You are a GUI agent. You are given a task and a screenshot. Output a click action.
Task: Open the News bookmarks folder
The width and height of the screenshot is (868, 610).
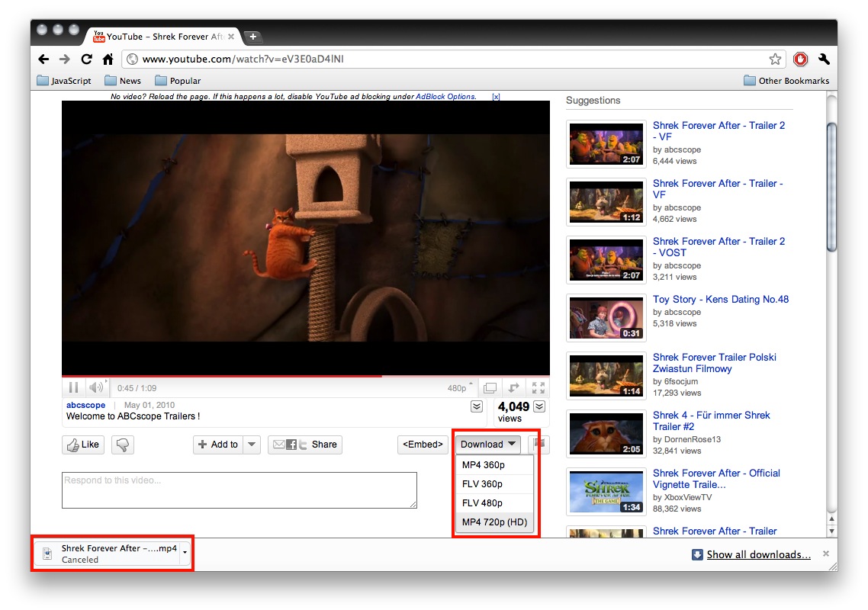pyautogui.click(x=123, y=81)
